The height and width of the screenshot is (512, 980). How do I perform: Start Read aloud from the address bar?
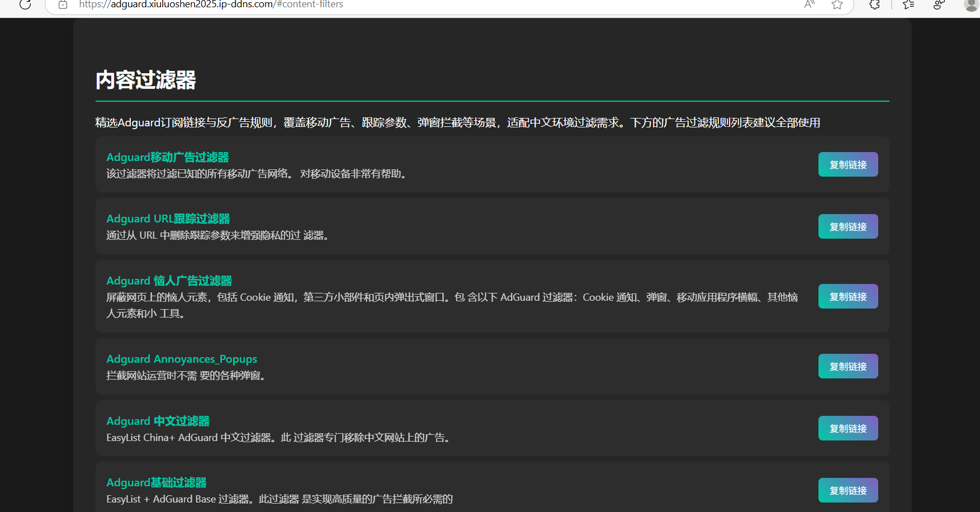pos(808,4)
